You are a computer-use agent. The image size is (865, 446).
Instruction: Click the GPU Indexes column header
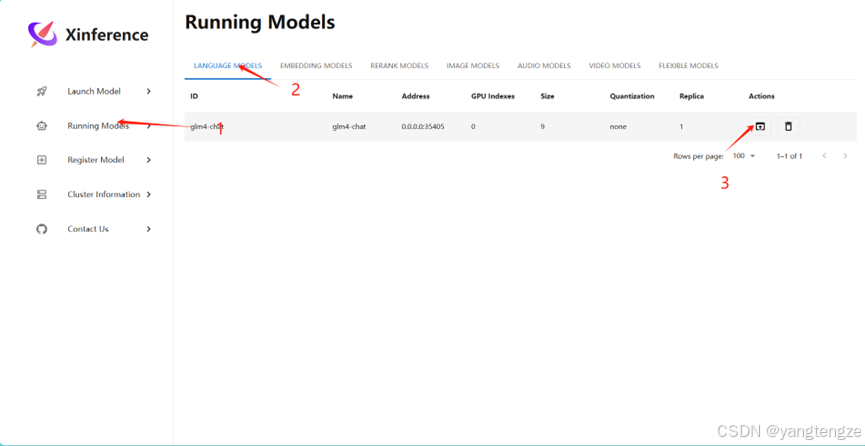pyautogui.click(x=493, y=96)
